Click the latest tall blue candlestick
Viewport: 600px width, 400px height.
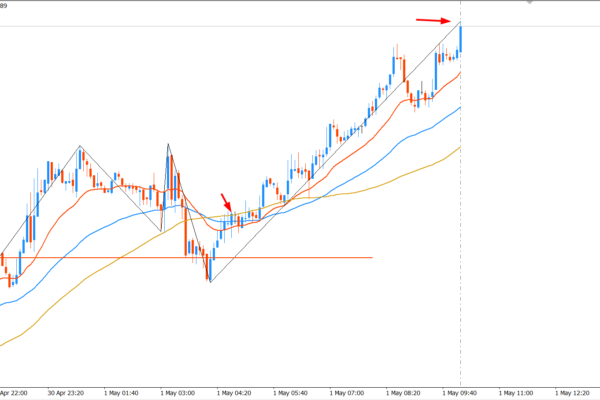460,38
